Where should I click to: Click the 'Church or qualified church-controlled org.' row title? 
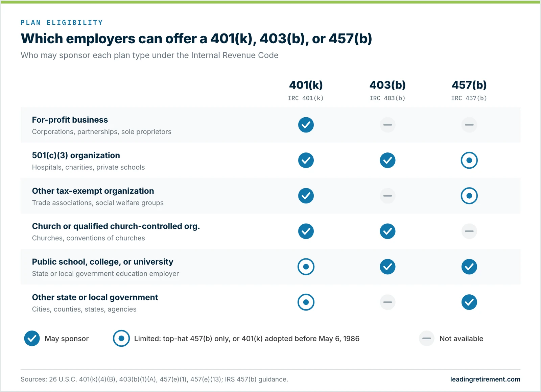[116, 226]
